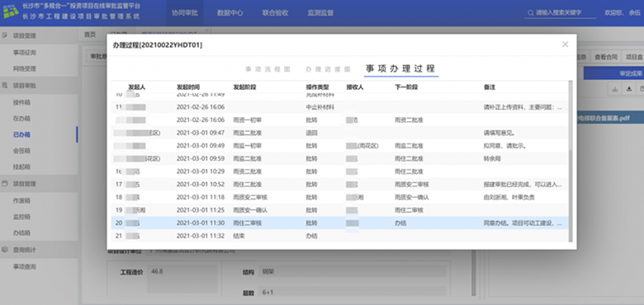Open the 协同审批 top menu
The image size is (644, 305).
click(185, 13)
